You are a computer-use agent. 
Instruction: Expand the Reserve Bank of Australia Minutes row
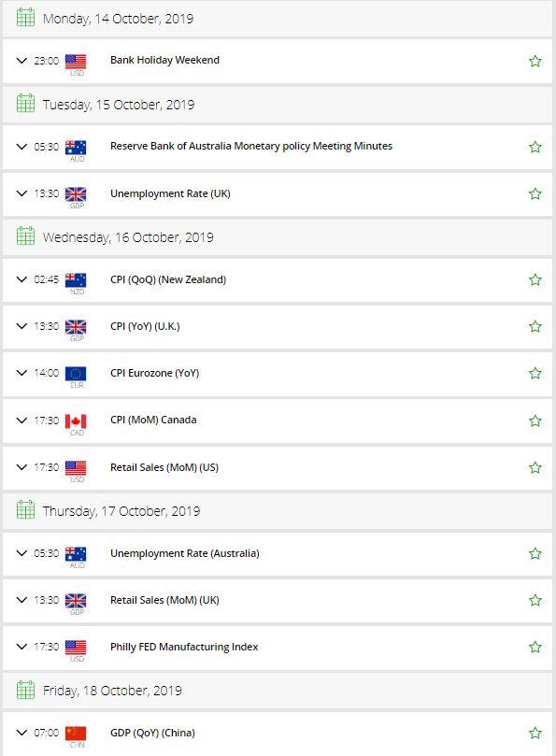click(21, 147)
